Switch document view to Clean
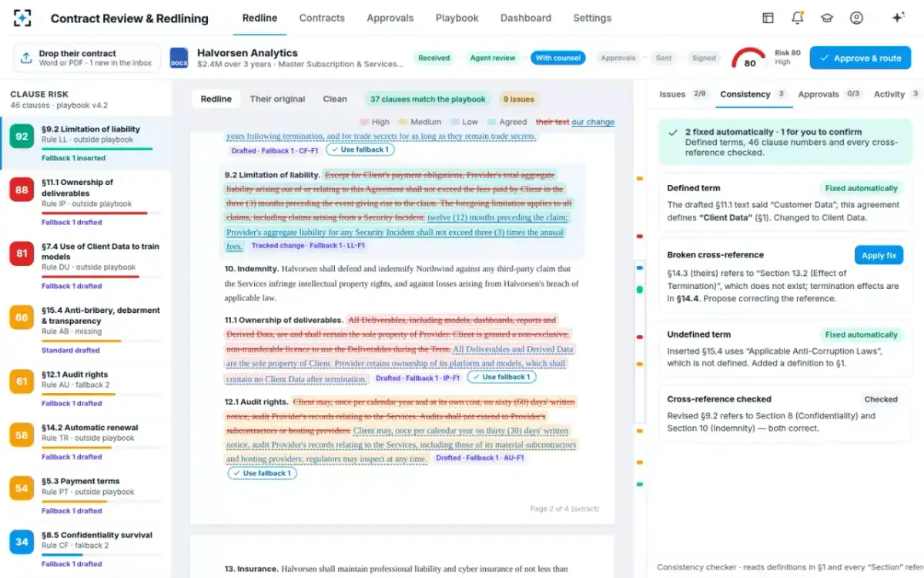924x578 pixels. click(335, 99)
